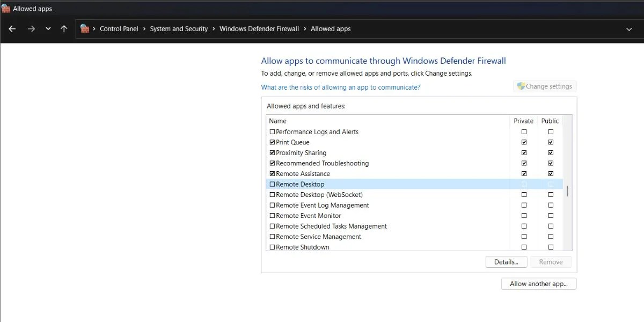Disable the Public checkbox for Proximity Sharing

[550, 152]
